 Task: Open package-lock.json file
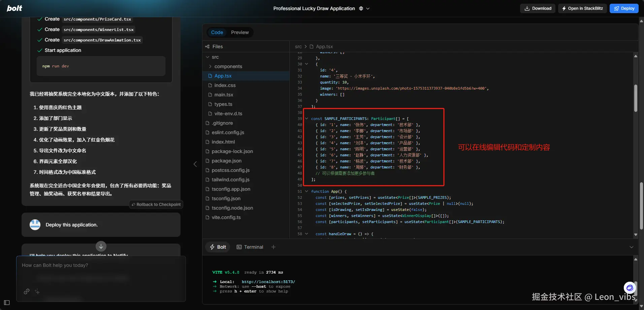coord(246,151)
